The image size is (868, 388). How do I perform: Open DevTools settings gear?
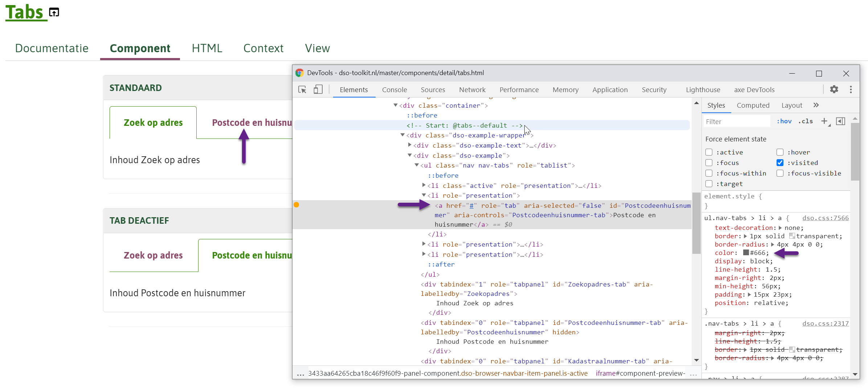tap(834, 89)
